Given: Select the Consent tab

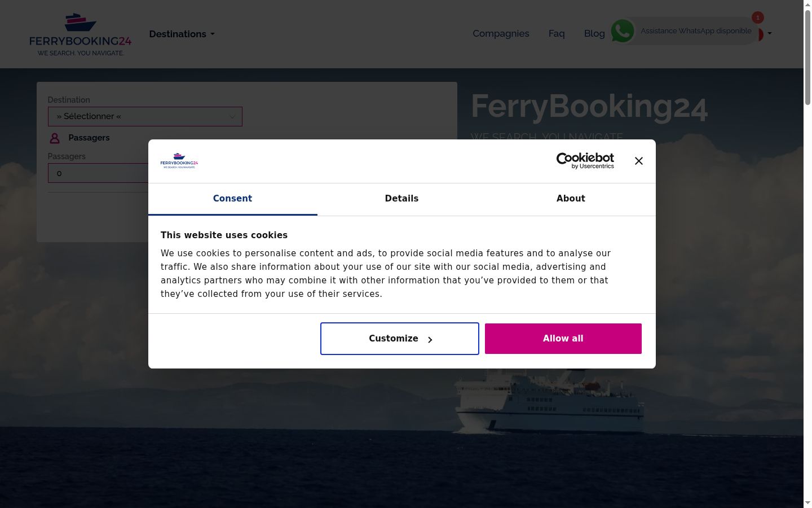Looking at the screenshot, I should (x=232, y=199).
